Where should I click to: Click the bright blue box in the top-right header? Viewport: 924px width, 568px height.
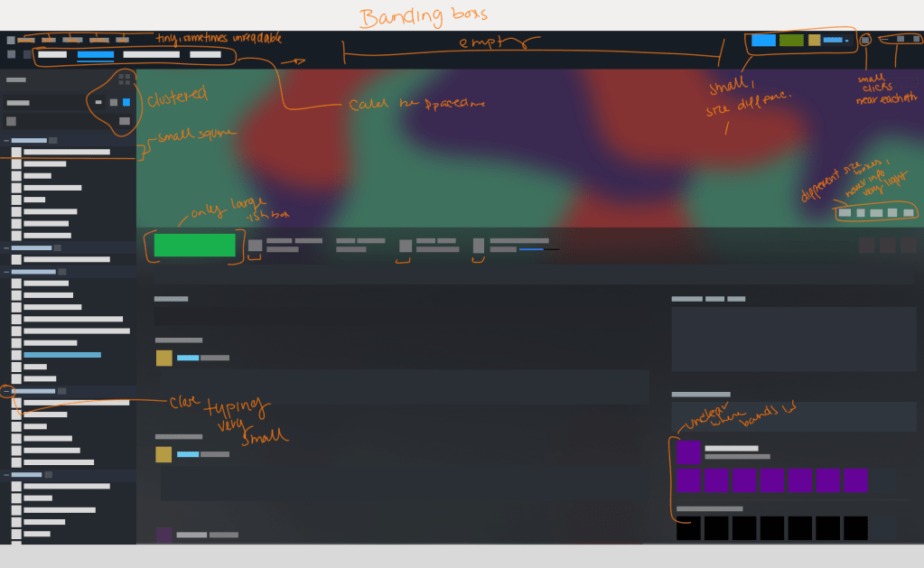coord(763,41)
